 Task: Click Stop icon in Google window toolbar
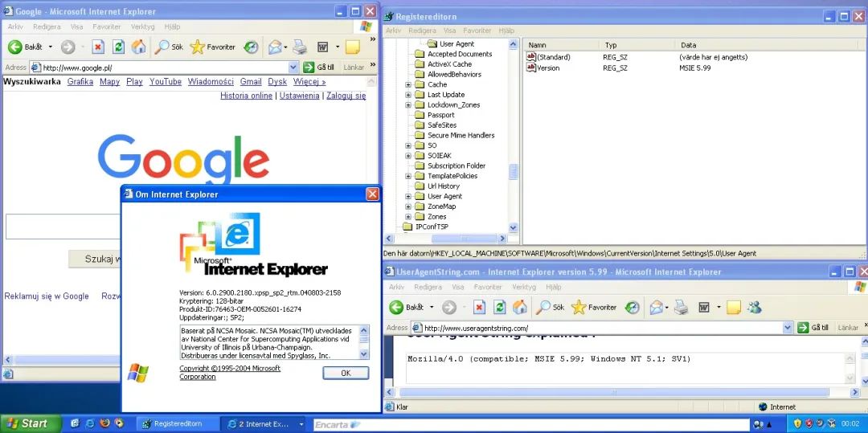click(x=98, y=47)
